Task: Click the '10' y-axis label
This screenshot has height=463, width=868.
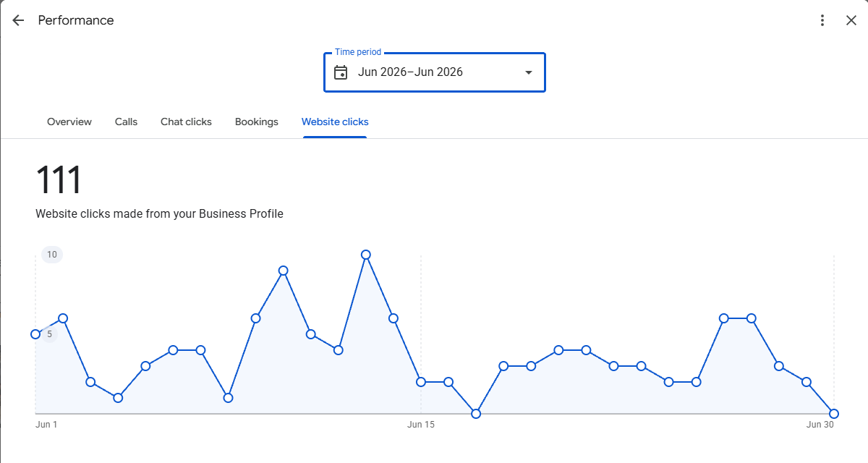Action: [52, 254]
